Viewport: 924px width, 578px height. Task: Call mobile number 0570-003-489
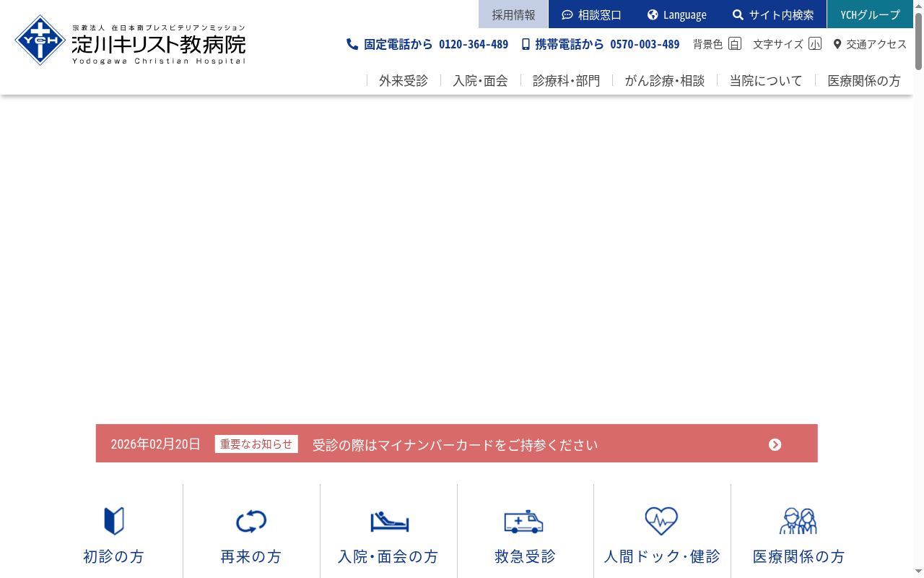click(x=645, y=44)
